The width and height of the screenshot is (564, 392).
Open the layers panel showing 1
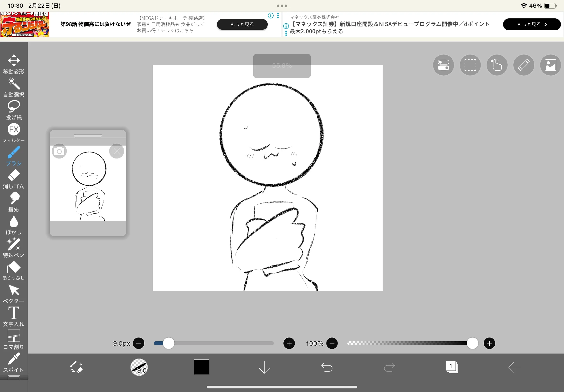tap(452, 367)
